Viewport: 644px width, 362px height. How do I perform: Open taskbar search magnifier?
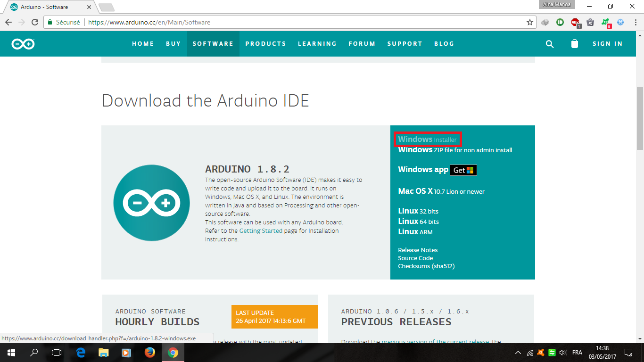(x=34, y=353)
